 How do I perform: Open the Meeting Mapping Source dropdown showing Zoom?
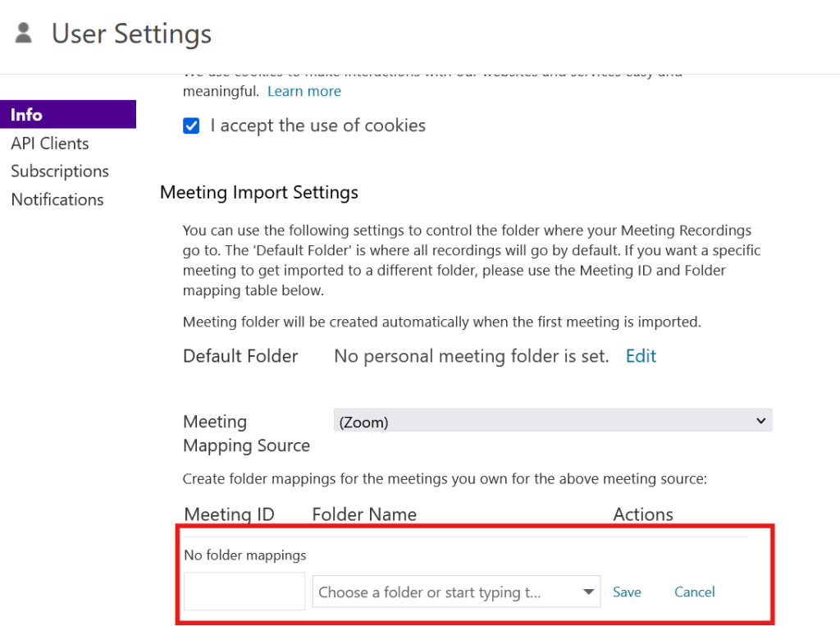tap(553, 422)
